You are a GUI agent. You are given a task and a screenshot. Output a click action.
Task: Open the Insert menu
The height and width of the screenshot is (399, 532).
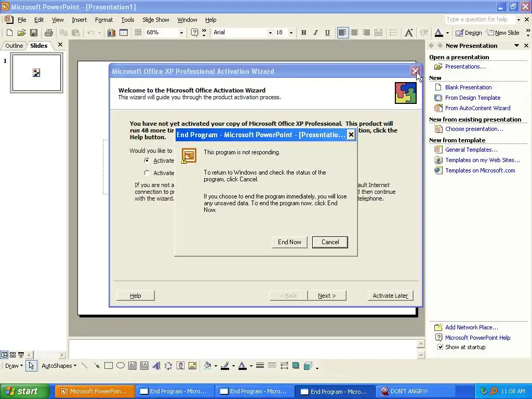(79, 20)
